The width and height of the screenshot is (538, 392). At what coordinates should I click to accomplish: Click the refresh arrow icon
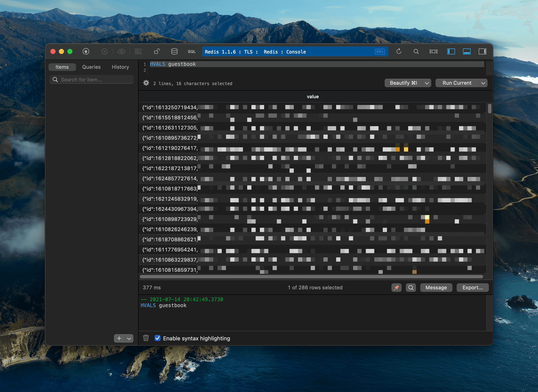[x=399, y=51]
